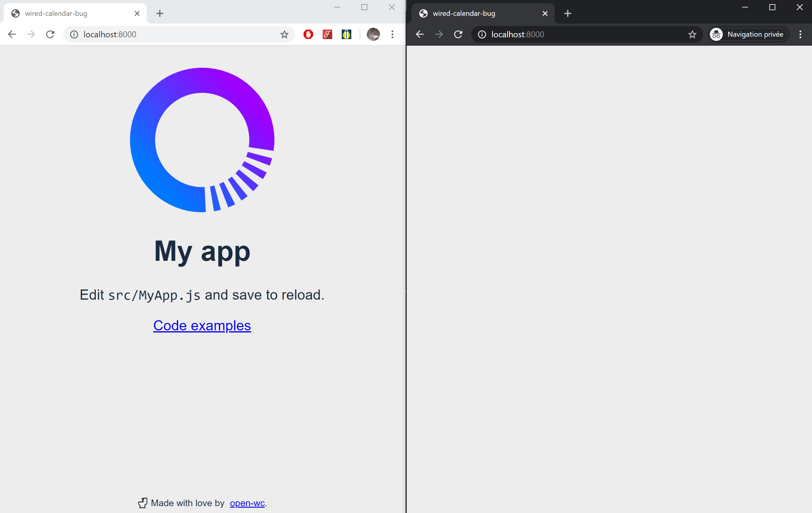
Task: Follow the Code examples link
Action: (x=202, y=325)
